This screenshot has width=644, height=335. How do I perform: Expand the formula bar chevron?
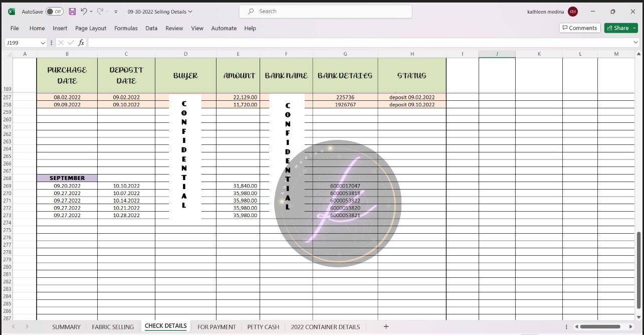tap(636, 43)
